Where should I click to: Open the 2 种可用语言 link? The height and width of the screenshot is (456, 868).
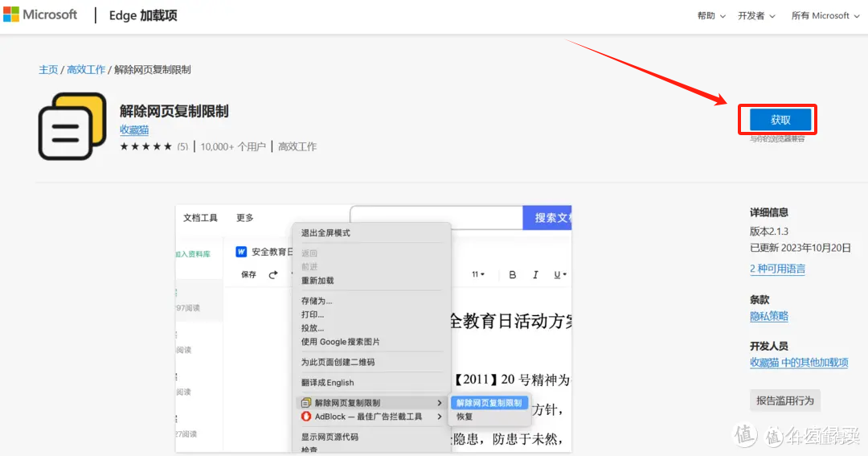tap(777, 269)
